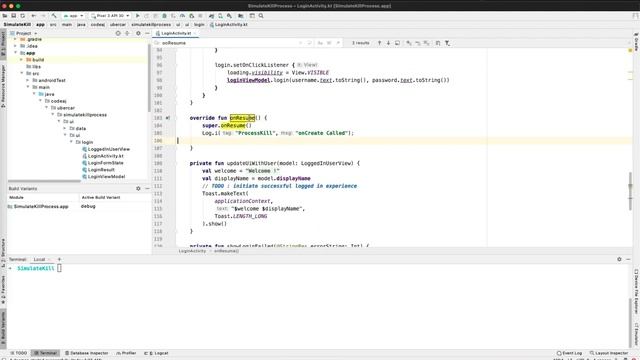Click the project tree vertical scrollbar

coord(149,78)
